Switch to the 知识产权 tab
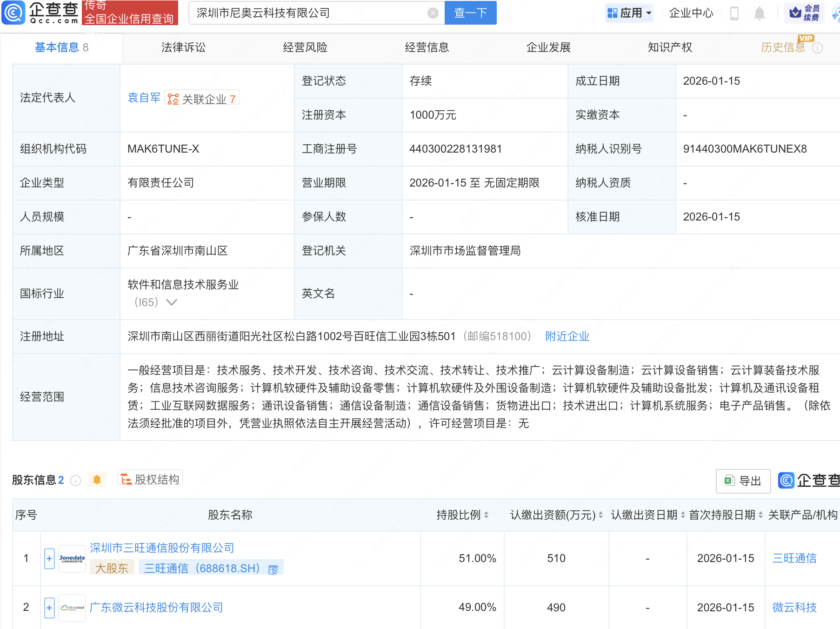The width and height of the screenshot is (840, 629). coord(670,47)
